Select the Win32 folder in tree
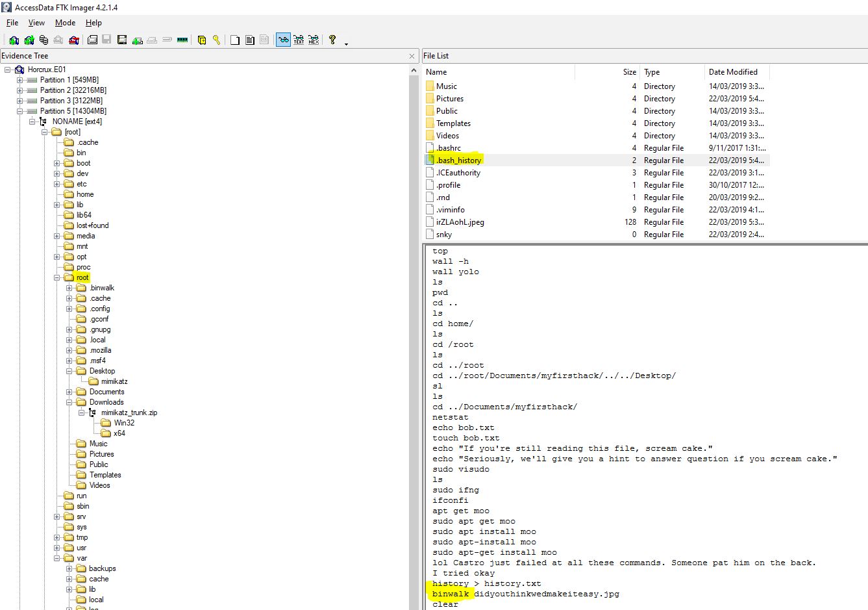The height and width of the screenshot is (610, 868). [124, 423]
